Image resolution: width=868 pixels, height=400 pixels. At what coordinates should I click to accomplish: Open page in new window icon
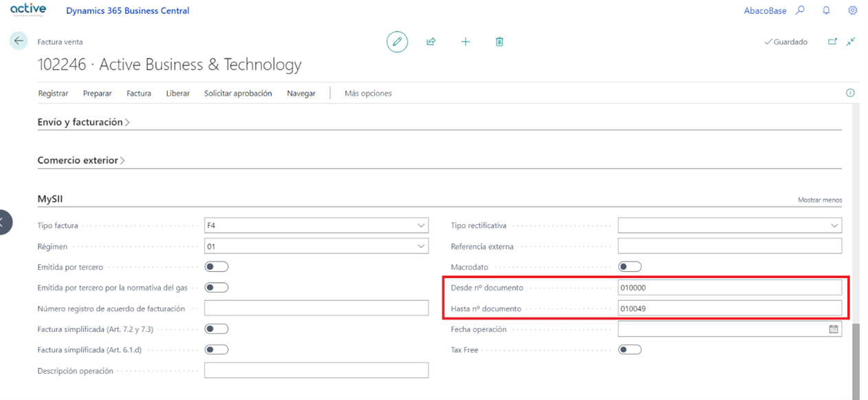(x=832, y=42)
